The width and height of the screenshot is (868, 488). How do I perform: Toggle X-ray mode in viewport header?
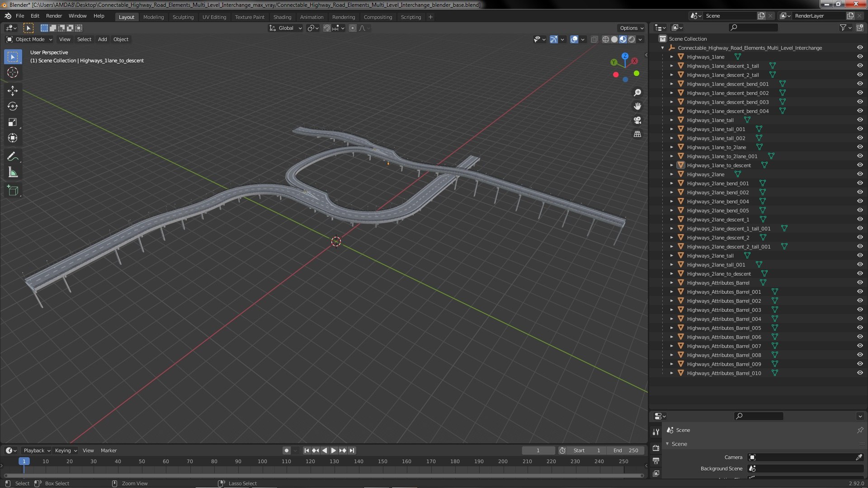(594, 39)
